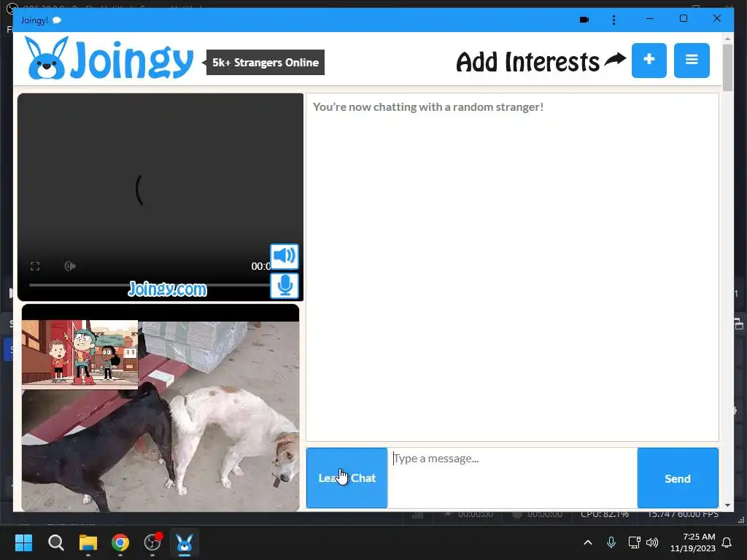The height and width of the screenshot is (560, 747).
Task: Open the Windows Start menu
Action: point(23,542)
